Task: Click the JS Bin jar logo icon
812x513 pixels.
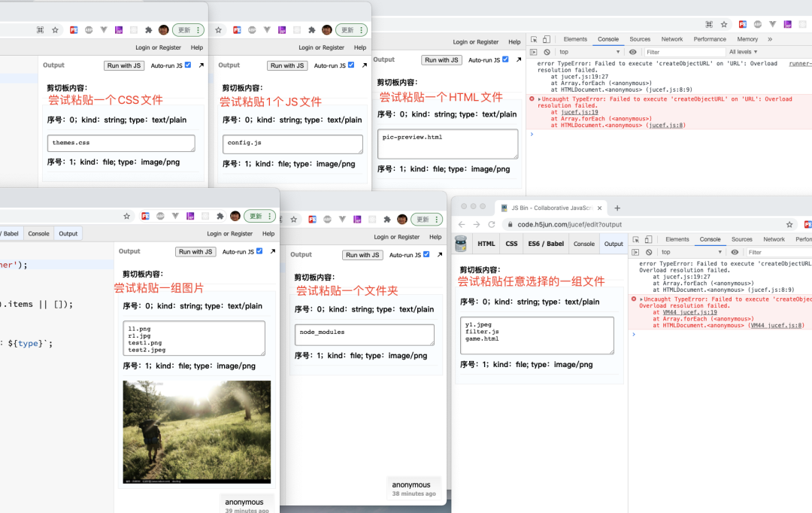Action: tap(461, 244)
